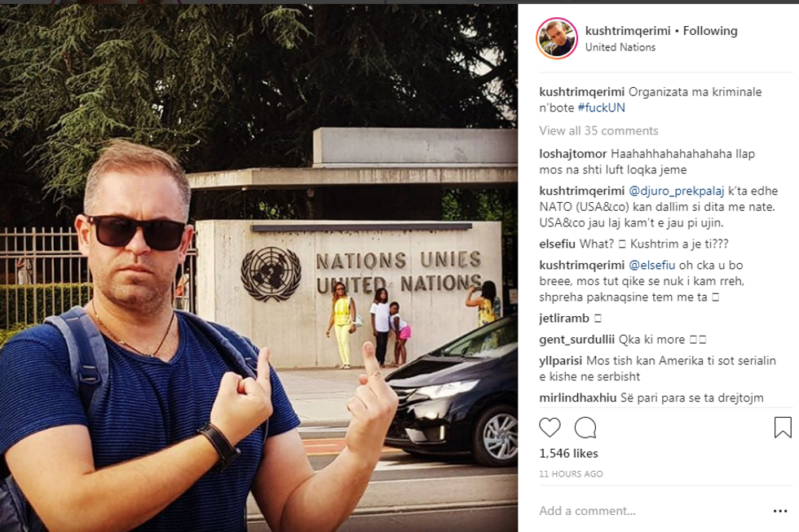Screen dimensions: 799x532
Task: Visit the elsefiu commenter profile
Action: (x=557, y=244)
